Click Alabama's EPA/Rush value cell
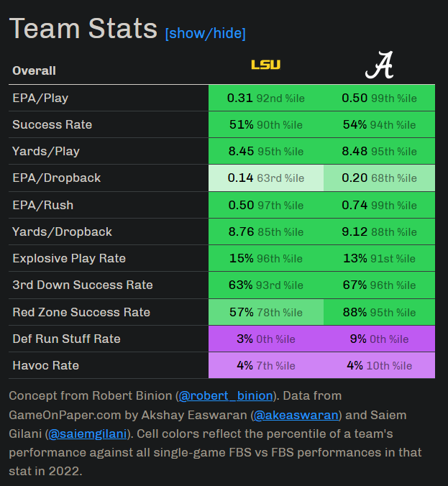 click(x=379, y=205)
